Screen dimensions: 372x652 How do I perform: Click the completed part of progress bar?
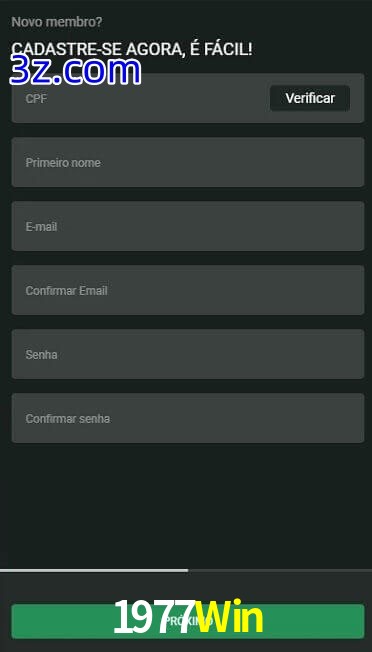[94, 570]
